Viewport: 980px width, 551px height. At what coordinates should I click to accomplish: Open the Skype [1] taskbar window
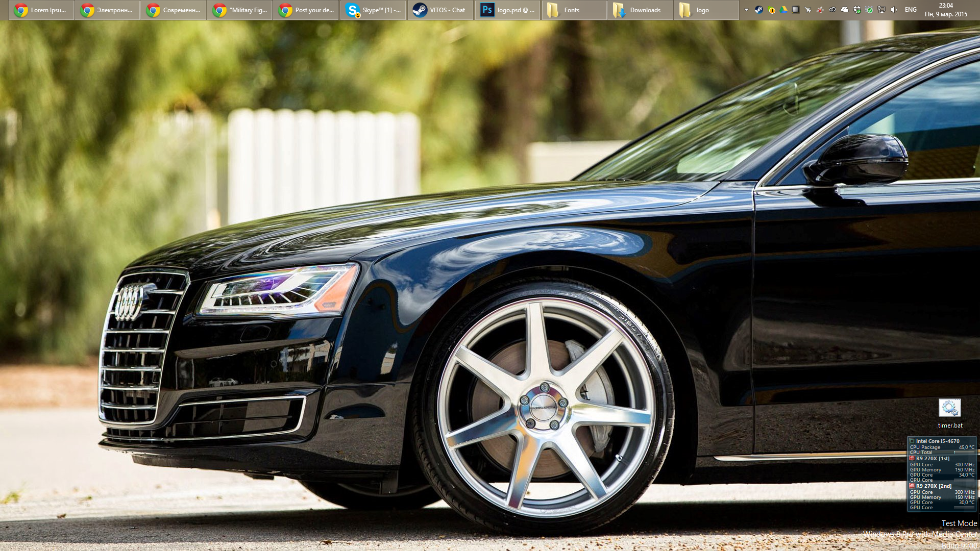click(373, 10)
